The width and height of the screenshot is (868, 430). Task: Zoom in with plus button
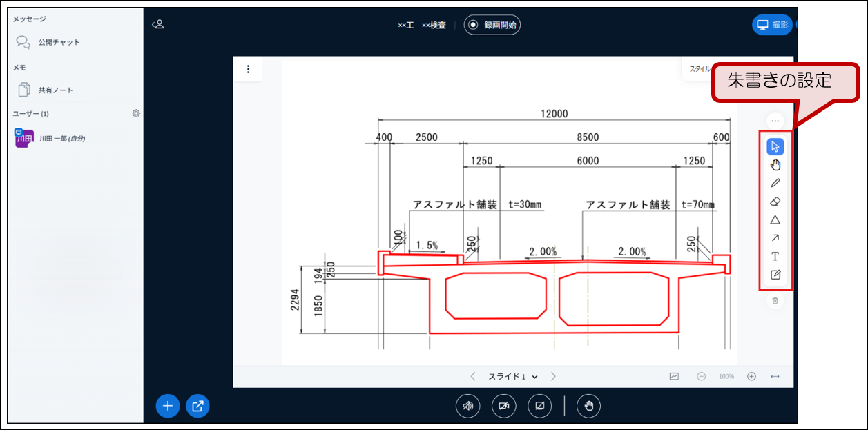point(752,377)
